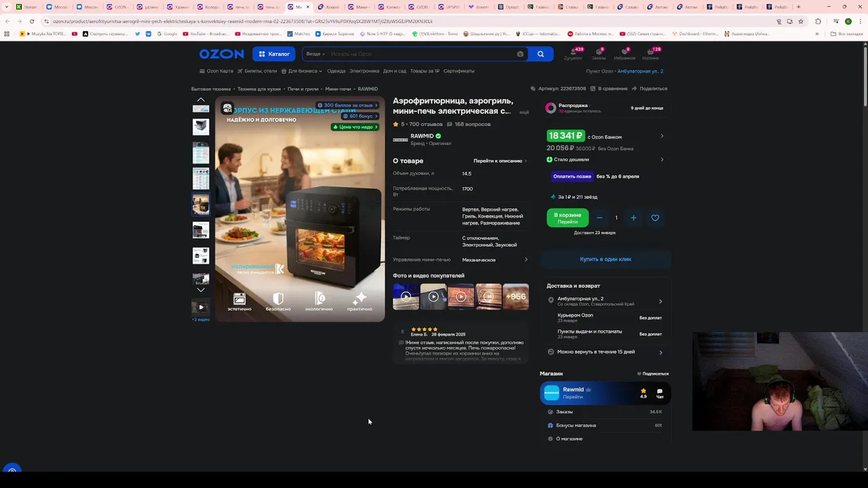Viewport: 868px width, 488px height.
Task: Open the 300 баллов за отзыв badge
Action: click(347, 105)
